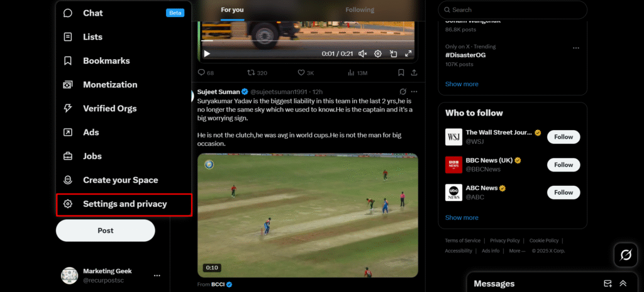
Task: Unmute the truck video sound
Action: (x=362, y=54)
